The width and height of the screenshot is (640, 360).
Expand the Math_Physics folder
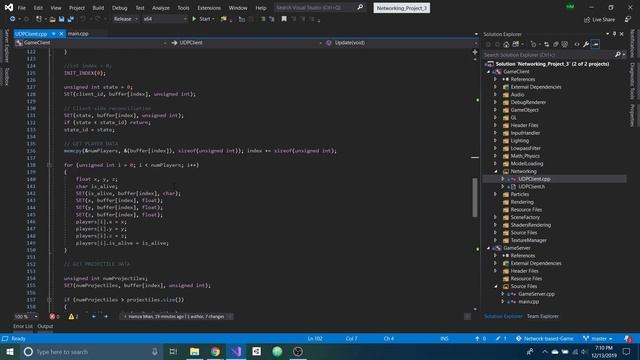click(x=496, y=156)
